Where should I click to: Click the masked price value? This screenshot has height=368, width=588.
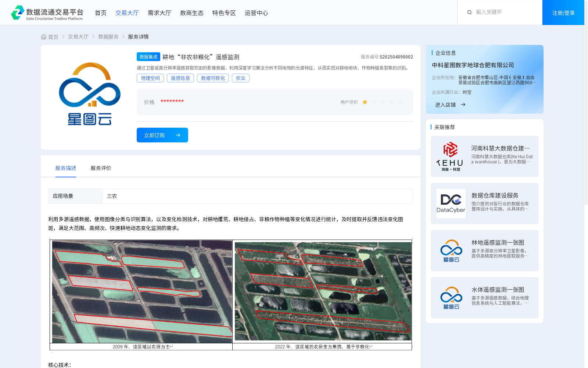(172, 101)
